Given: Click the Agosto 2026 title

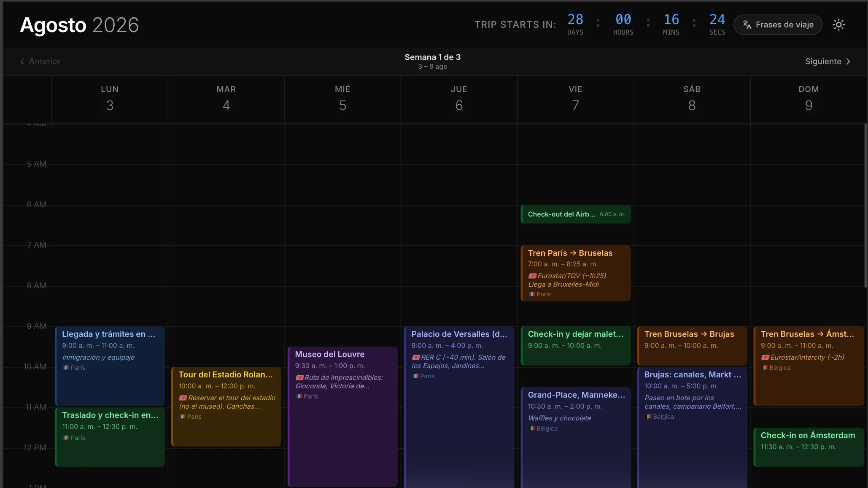Looking at the screenshot, I should point(79,25).
